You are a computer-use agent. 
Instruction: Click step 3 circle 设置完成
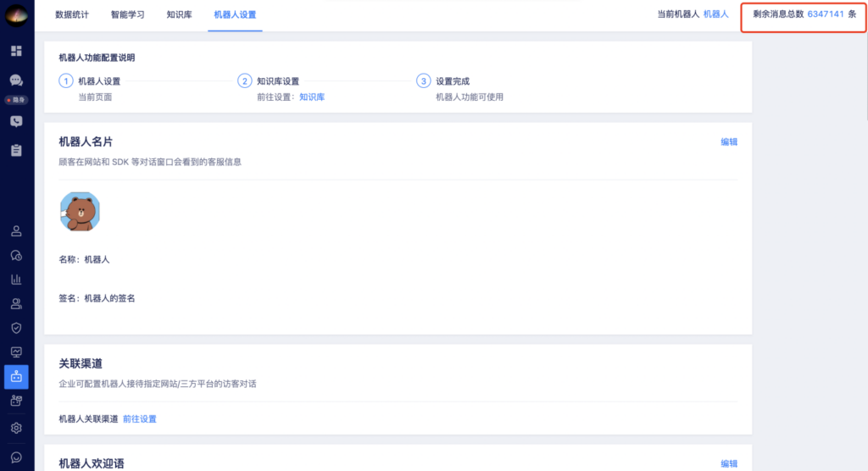424,80
